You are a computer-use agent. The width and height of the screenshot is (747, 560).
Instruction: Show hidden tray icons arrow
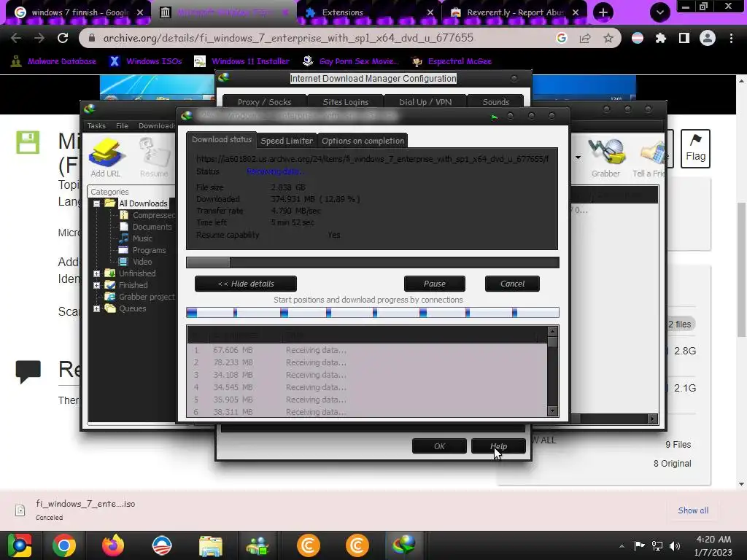(x=622, y=545)
